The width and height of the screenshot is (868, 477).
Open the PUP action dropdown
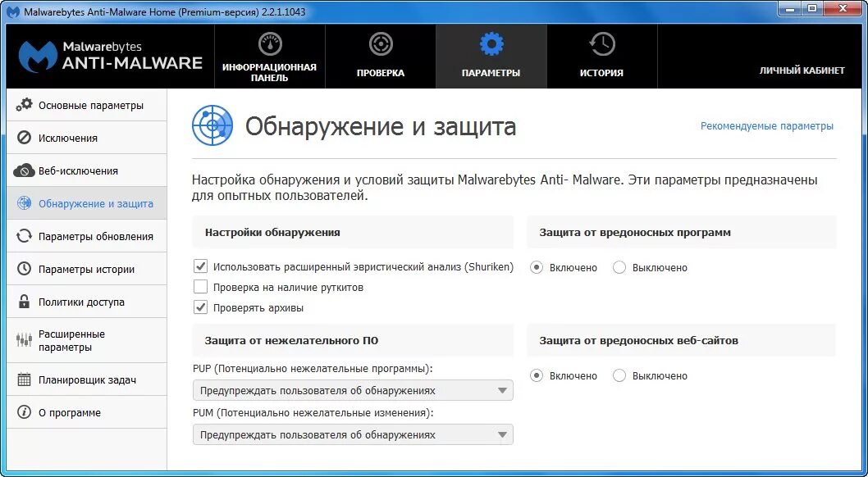click(353, 390)
